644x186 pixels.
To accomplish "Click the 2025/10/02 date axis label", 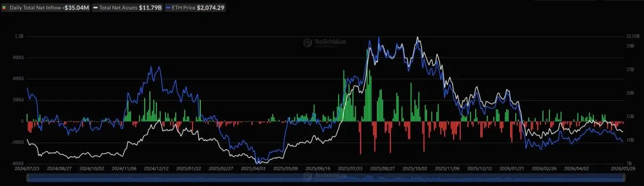I will pyautogui.click(x=415, y=169).
